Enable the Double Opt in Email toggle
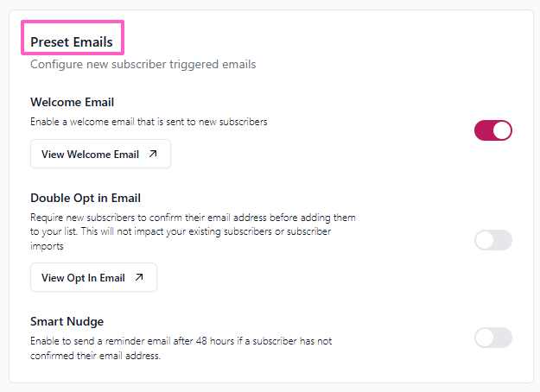This screenshot has height=392, width=540. pyautogui.click(x=493, y=240)
